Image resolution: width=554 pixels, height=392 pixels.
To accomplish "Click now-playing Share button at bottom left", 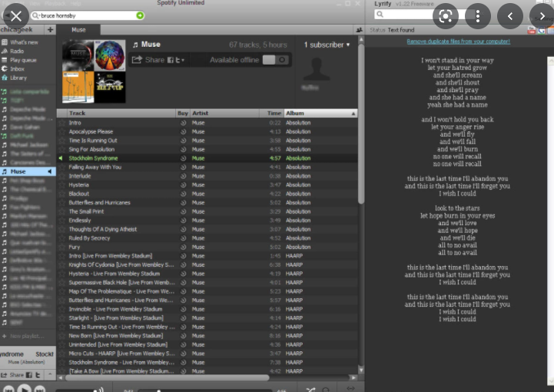I will coord(13,375).
